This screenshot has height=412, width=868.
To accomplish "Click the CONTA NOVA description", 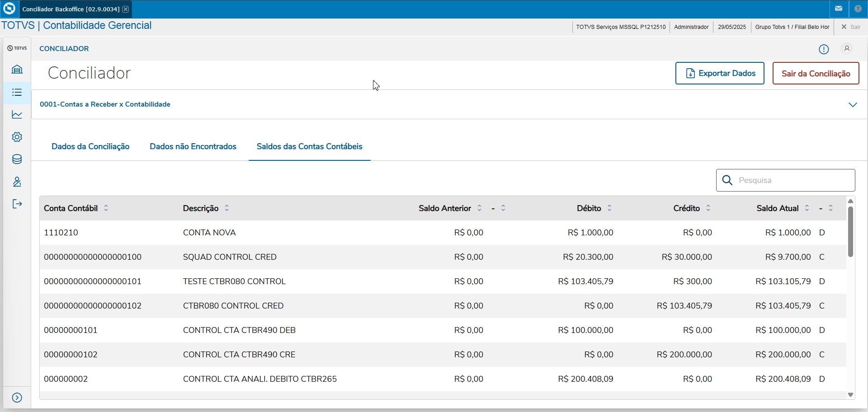I will pyautogui.click(x=209, y=233).
